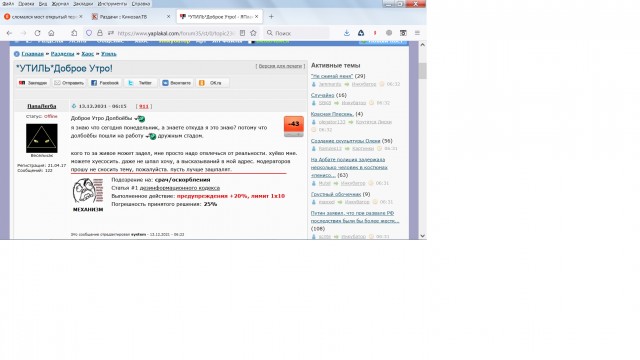This screenshot has width=640, height=360.
Task: Open the Инструменты menu
Action: coord(112,4)
